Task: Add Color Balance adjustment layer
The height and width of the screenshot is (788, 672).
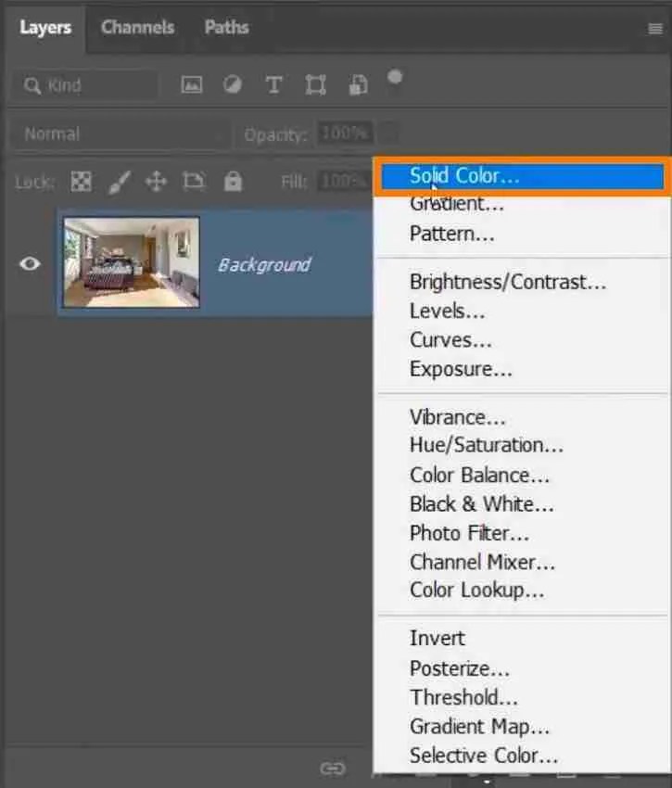Action: click(522, 476)
